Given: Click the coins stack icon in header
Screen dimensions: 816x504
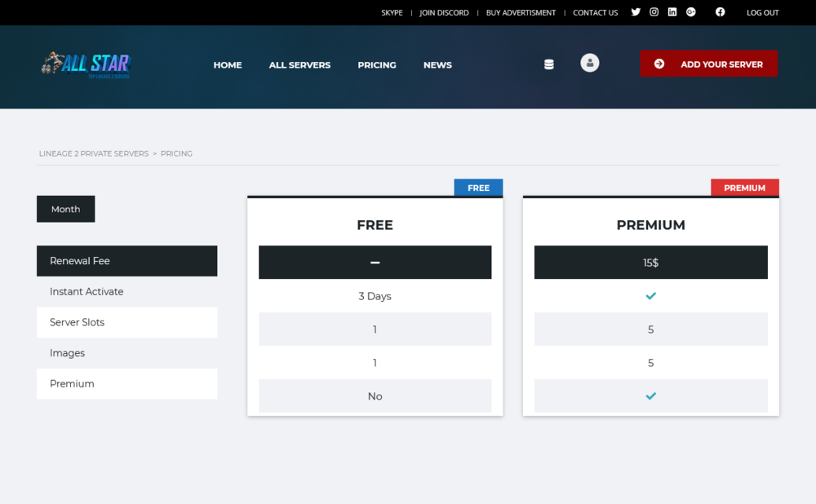Looking at the screenshot, I should [549, 64].
